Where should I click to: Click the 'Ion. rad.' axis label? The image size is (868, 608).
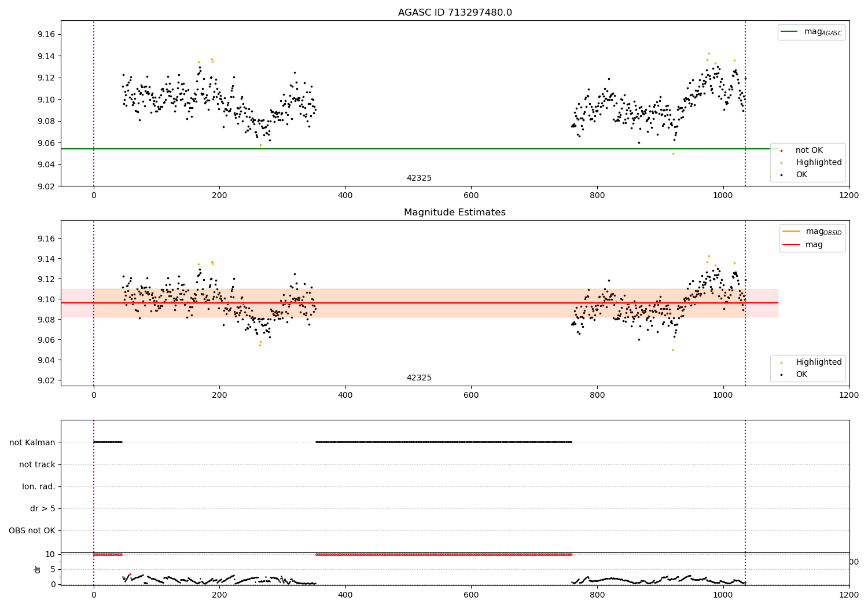[x=39, y=486]
